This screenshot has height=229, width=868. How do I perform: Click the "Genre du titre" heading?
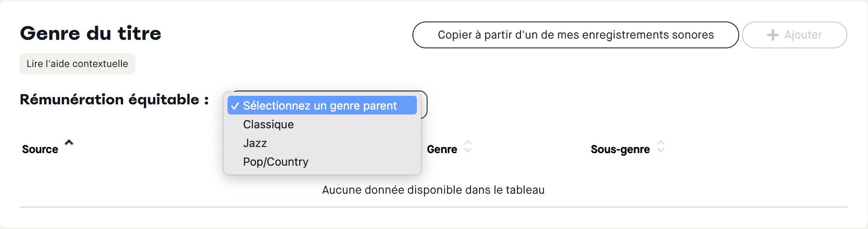pyautogui.click(x=91, y=33)
